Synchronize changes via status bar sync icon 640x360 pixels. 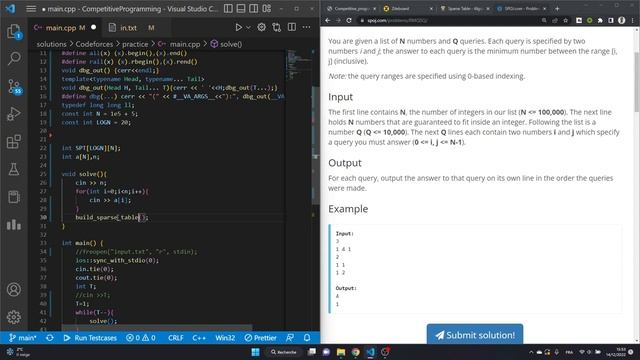49,338
